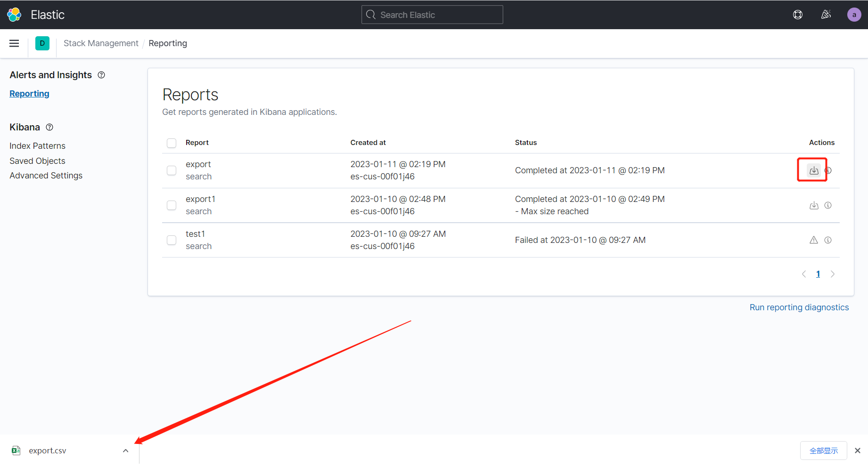Focus the Search Elastic field
Screen dimensions: 868x467
pos(432,15)
